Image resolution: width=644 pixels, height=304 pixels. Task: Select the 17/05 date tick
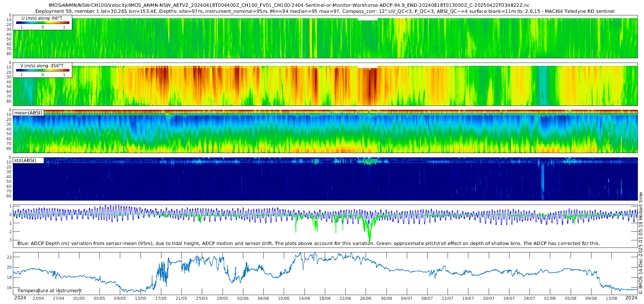(161, 298)
